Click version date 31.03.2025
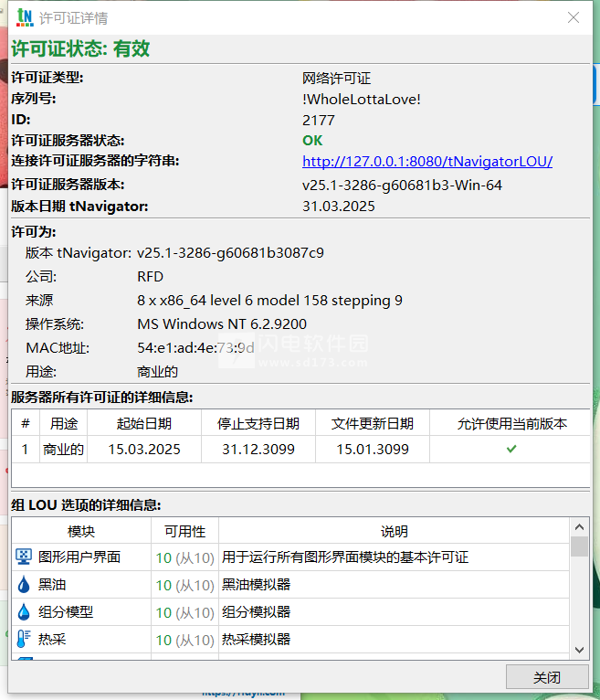This screenshot has width=600, height=700. pyautogui.click(x=339, y=207)
